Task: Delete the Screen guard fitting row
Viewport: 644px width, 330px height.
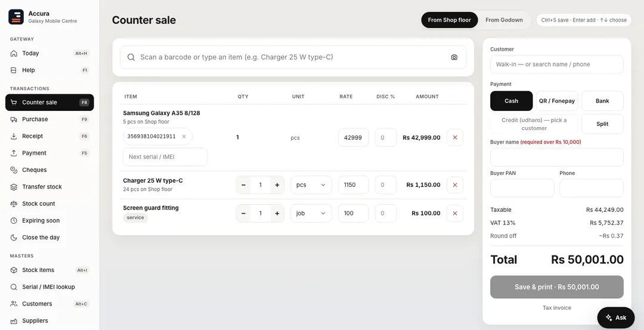Action: (x=454, y=213)
